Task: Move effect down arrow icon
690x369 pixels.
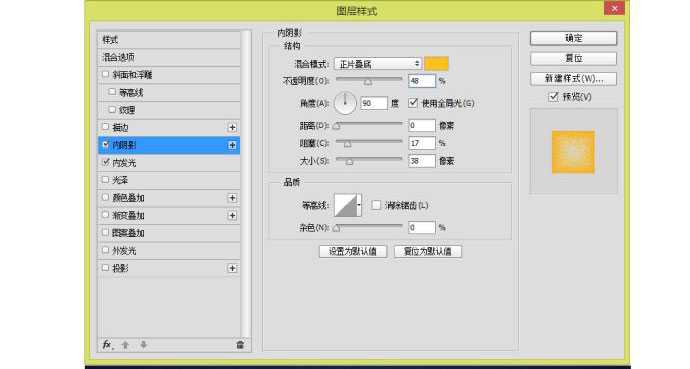Action: tap(143, 345)
